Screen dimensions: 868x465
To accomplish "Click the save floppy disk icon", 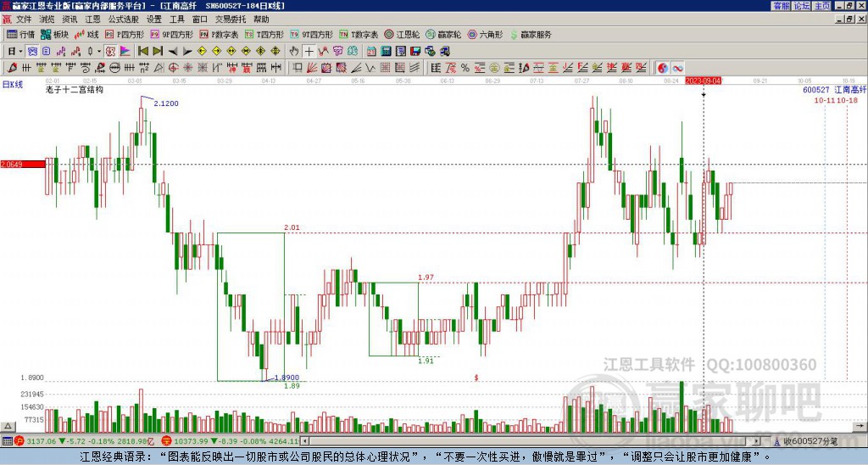I will (415, 52).
